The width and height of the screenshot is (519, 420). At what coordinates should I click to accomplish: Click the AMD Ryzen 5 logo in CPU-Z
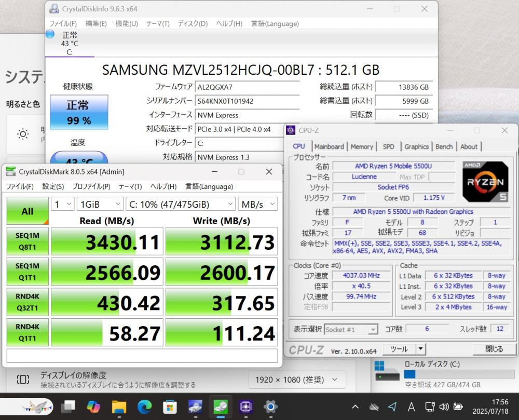pyautogui.click(x=485, y=182)
